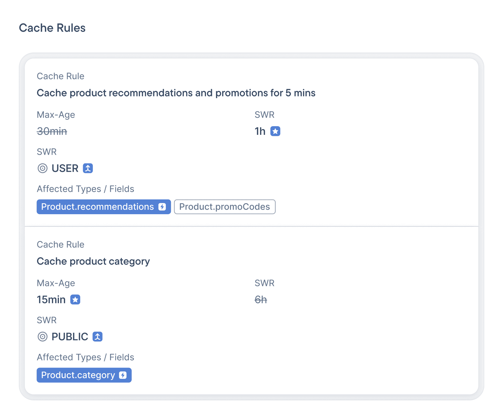This screenshot has width=504, height=420.
Task: Click the 1h SWR value text
Action: [260, 131]
